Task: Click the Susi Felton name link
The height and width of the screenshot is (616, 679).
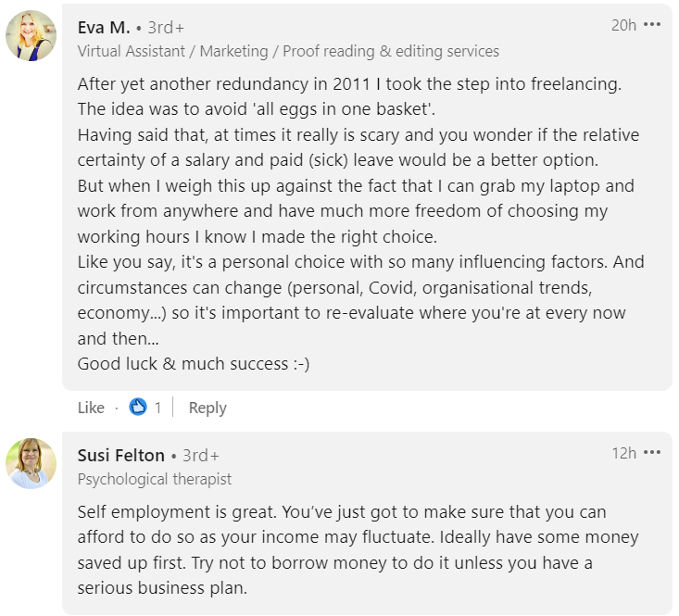Action: 121,455
